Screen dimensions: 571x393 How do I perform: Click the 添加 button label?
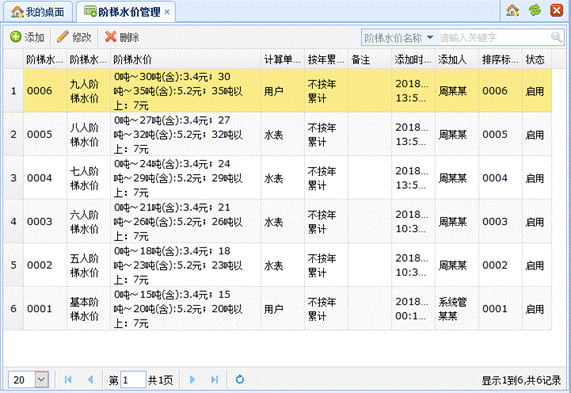point(34,37)
